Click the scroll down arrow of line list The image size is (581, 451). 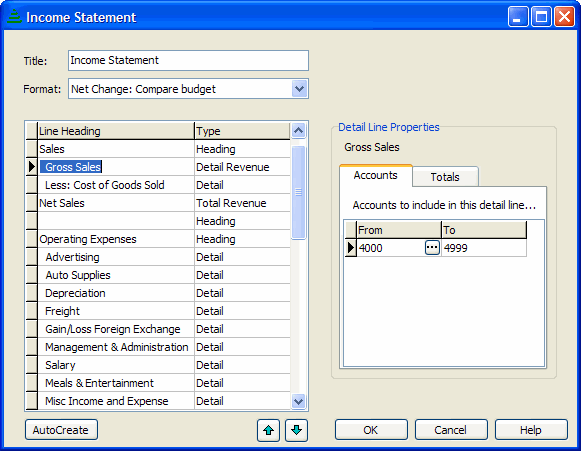pos(298,401)
